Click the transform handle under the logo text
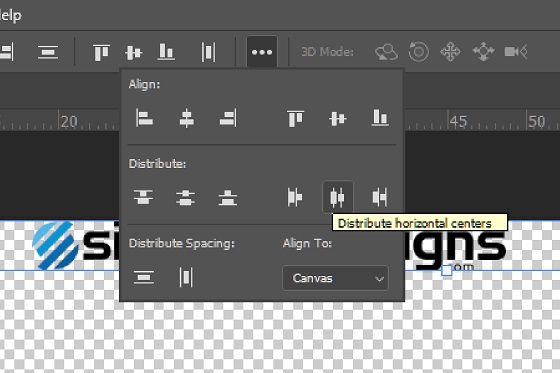Viewport: 560px width, 373px height. [x=447, y=270]
